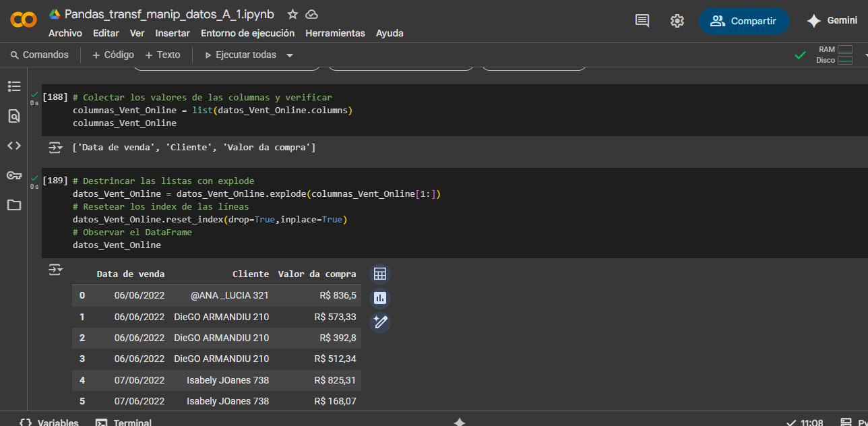Image resolution: width=868 pixels, height=426 pixels.
Task: Click the Compartir button
Action: point(744,21)
